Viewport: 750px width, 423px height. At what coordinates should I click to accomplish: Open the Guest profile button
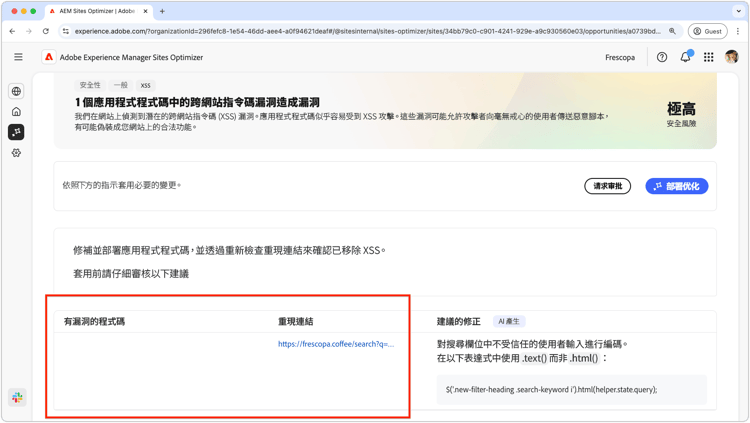click(x=707, y=31)
